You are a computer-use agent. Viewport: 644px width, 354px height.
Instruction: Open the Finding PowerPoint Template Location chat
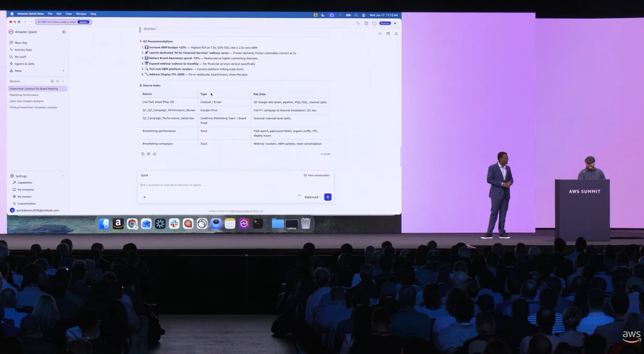pyautogui.click(x=33, y=107)
